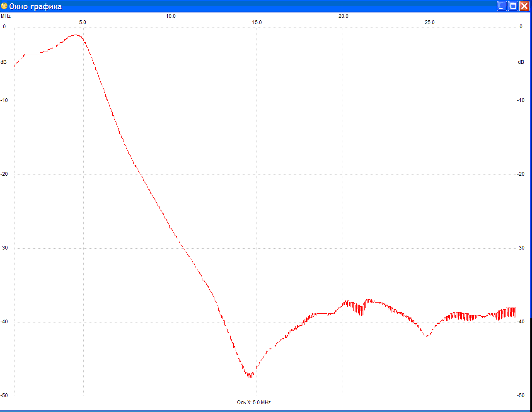Click the left -20 dB scale label

pos(4,174)
